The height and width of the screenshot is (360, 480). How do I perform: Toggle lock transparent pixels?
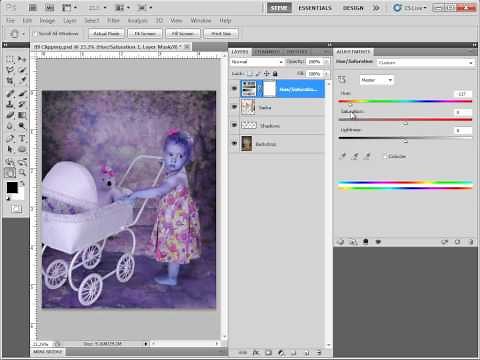pos(251,74)
